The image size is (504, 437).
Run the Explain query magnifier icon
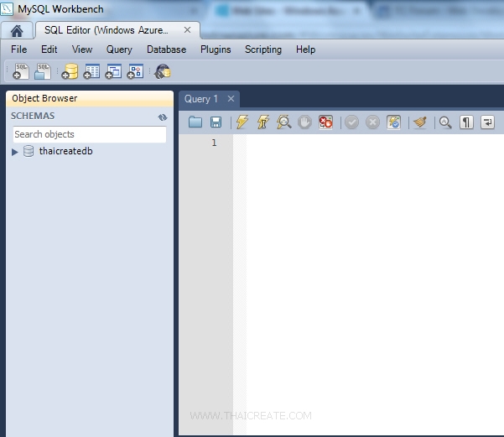tap(283, 122)
